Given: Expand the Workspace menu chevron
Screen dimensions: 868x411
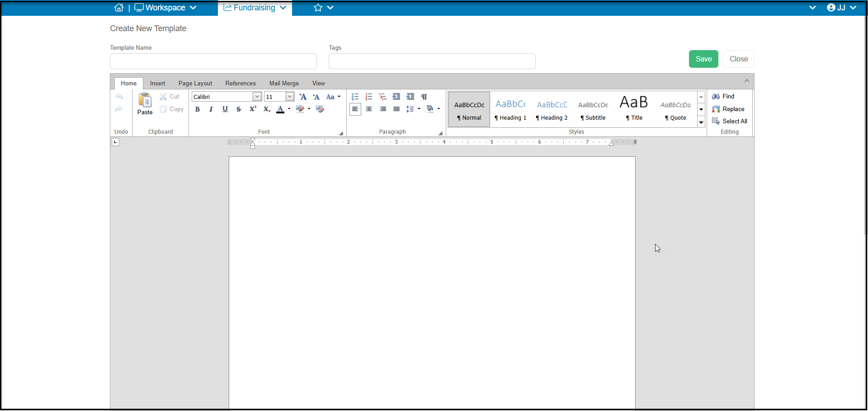Looking at the screenshot, I should (193, 8).
